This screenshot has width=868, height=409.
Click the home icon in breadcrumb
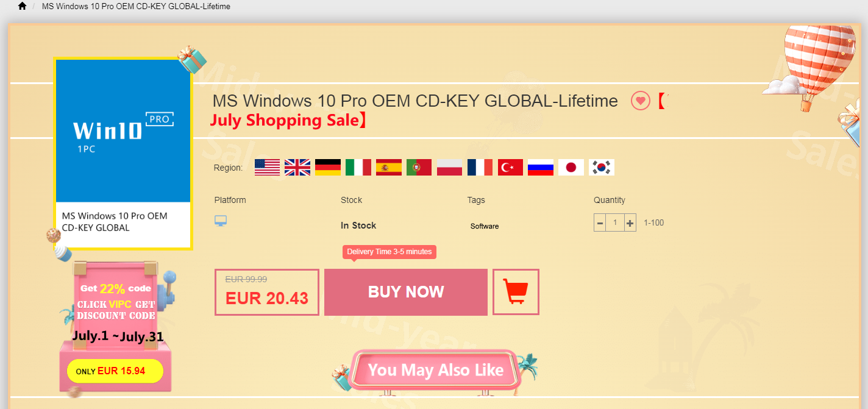(23, 6)
